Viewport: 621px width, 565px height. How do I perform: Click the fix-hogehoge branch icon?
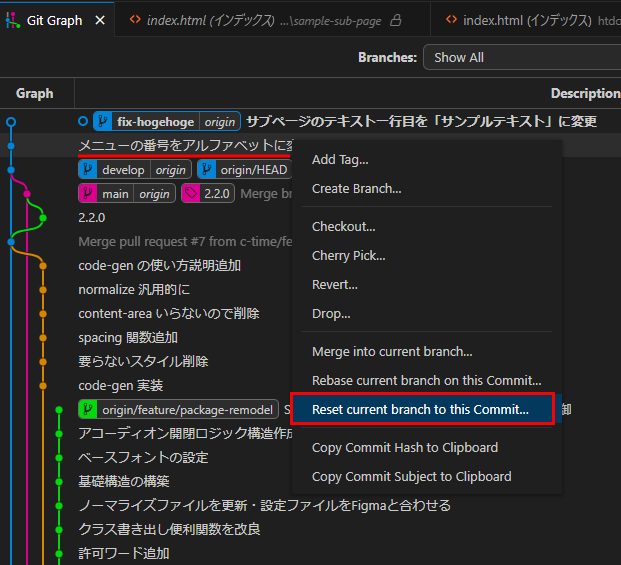pos(103,122)
